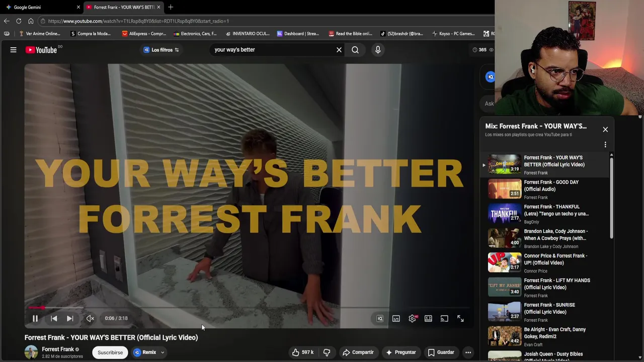644x362 pixels.
Task: Seek on the video progress bar
Action: pos(249,307)
